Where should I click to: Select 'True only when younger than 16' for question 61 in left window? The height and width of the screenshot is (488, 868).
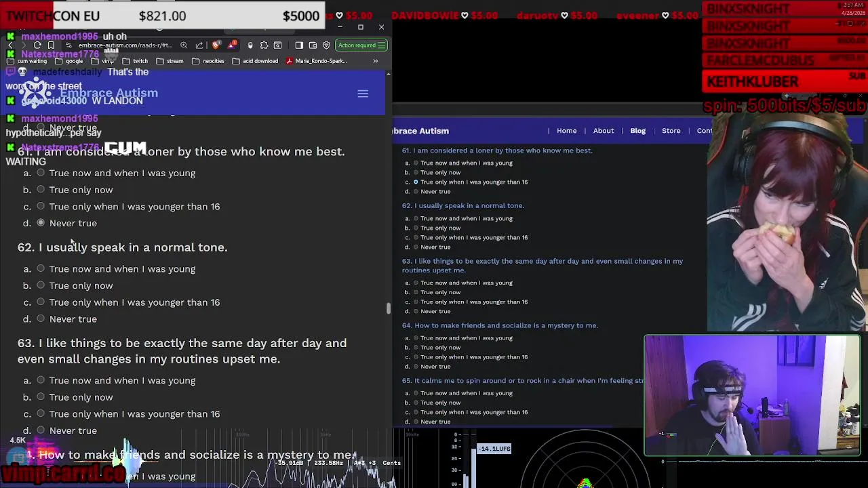41,206
